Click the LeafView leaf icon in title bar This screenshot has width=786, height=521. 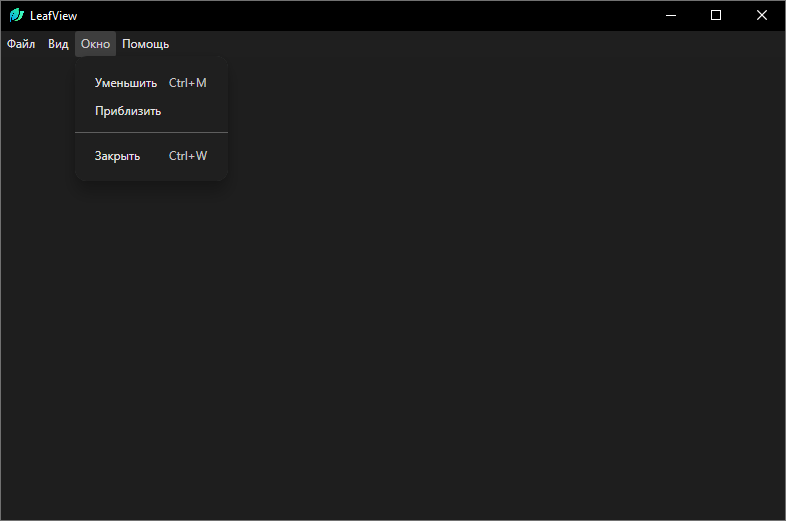click(16, 15)
